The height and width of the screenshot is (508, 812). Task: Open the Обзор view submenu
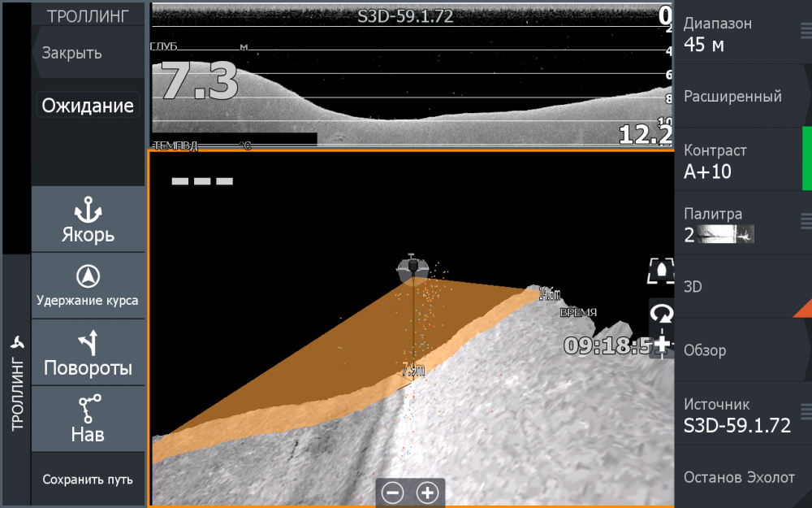pos(743,350)
